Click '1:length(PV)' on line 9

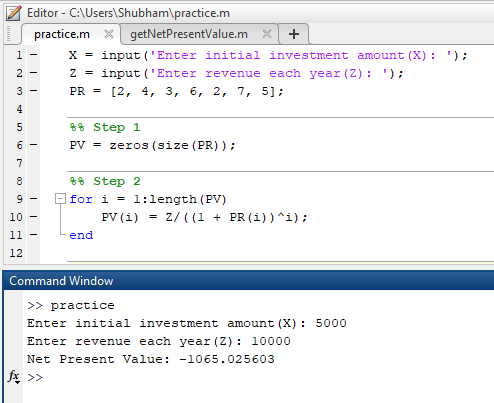[x=180, y=199]
